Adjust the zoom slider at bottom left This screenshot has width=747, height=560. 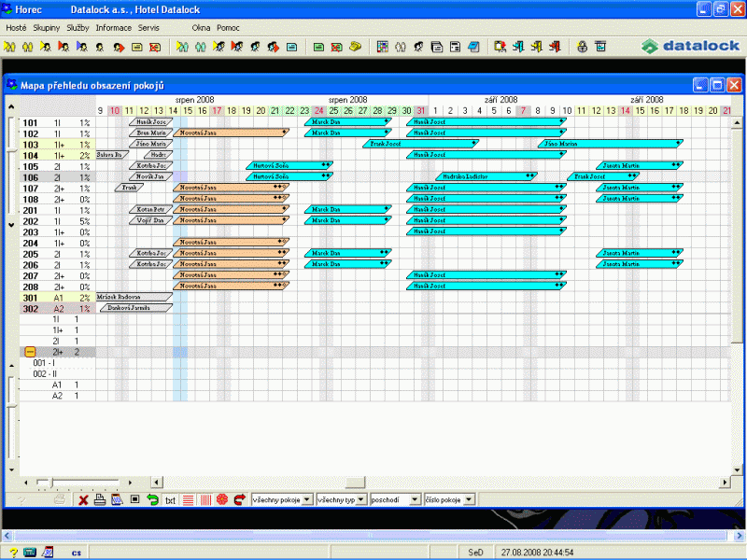click(45, 482)
